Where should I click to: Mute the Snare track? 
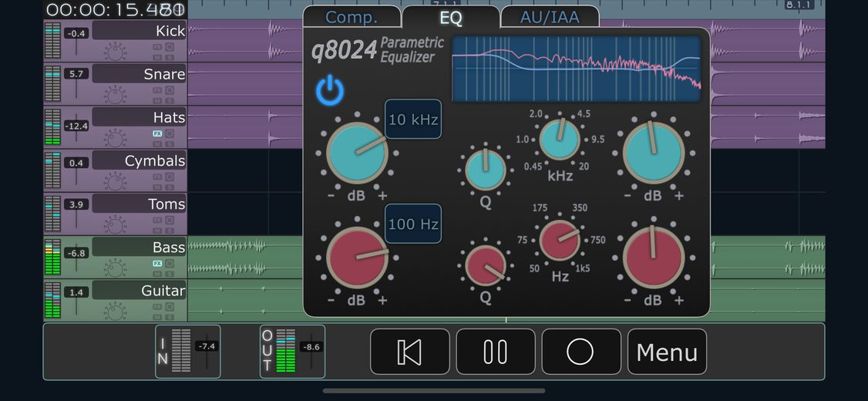tap(157, 101)
